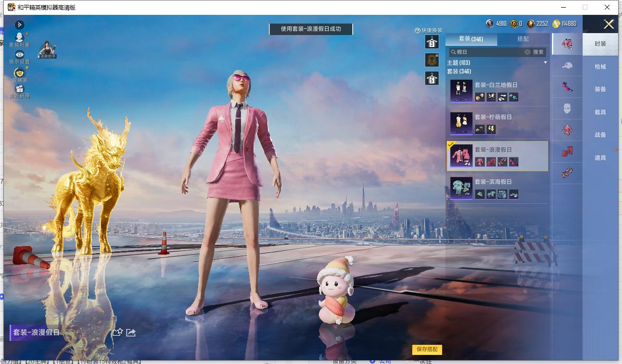Open the 战备 category tab

[x=600, y=135]
